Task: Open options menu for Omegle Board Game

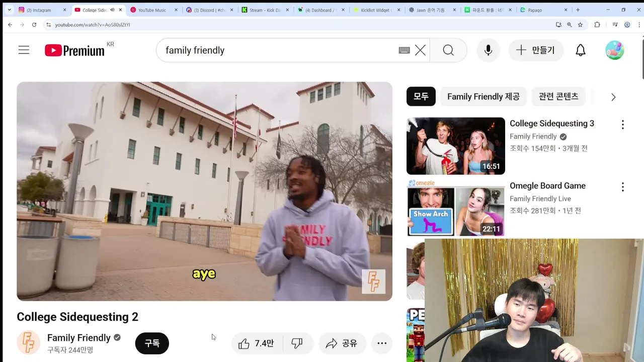Action: pos(623,187)
